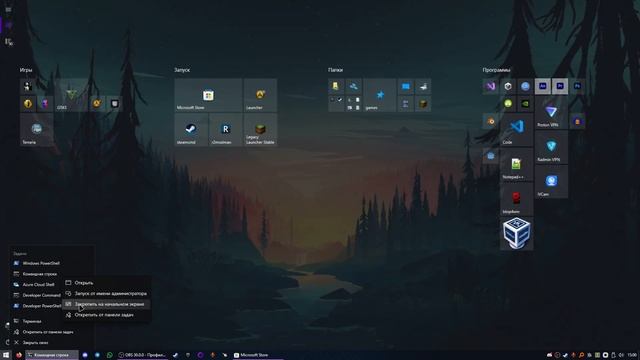The height and width of the screenshot is (360, 640).
Task: Click the Папки group header
Action: 336,70
